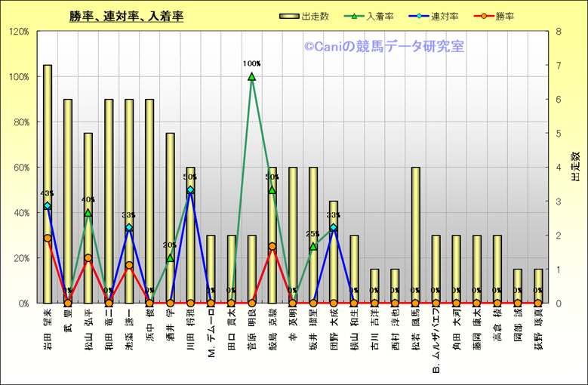Click the orange win-rate marker for 鮫島 克駿
This screenshot has height=385, width=588.
272,246
